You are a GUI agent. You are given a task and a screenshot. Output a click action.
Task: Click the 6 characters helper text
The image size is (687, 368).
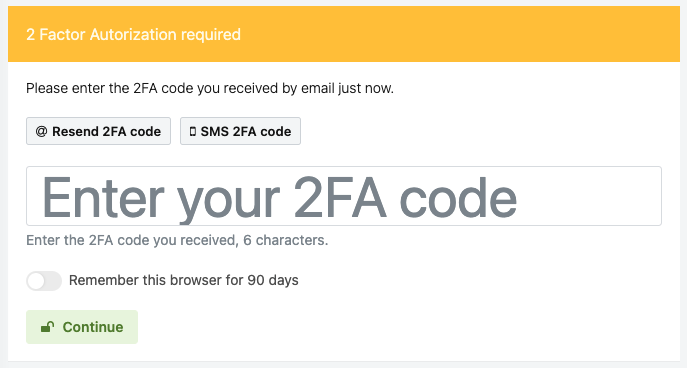coord(286,240)
